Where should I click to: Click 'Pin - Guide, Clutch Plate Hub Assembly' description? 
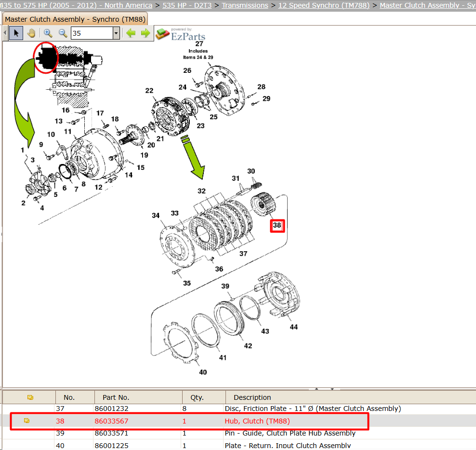290,433
